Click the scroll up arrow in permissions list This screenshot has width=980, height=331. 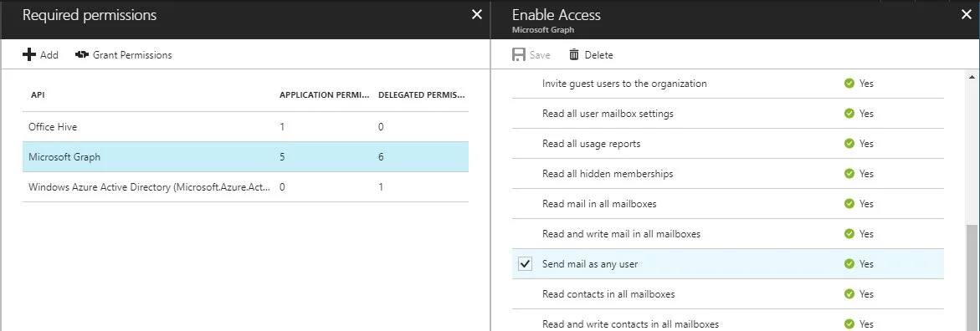pos(972,77)
